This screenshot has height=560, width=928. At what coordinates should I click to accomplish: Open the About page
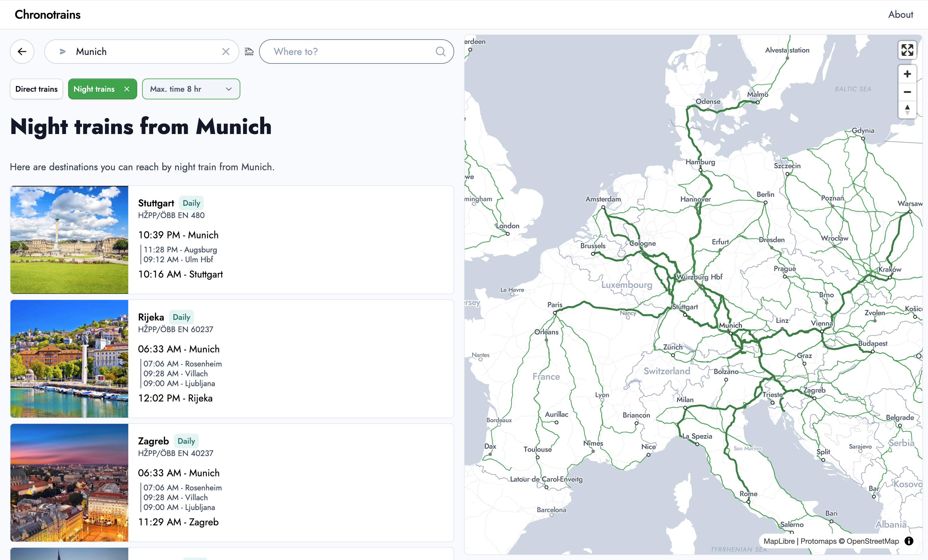click(x=900, y=14)
